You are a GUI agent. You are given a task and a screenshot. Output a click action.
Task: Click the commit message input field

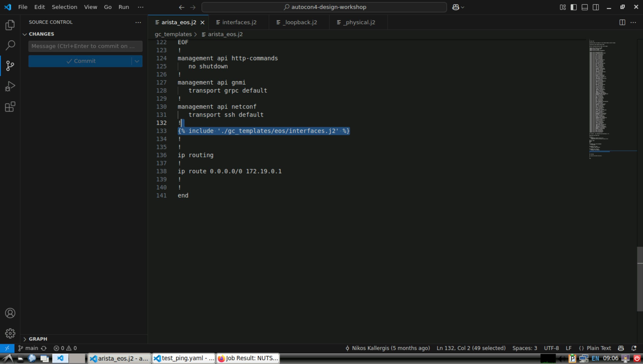click(85, 46)
